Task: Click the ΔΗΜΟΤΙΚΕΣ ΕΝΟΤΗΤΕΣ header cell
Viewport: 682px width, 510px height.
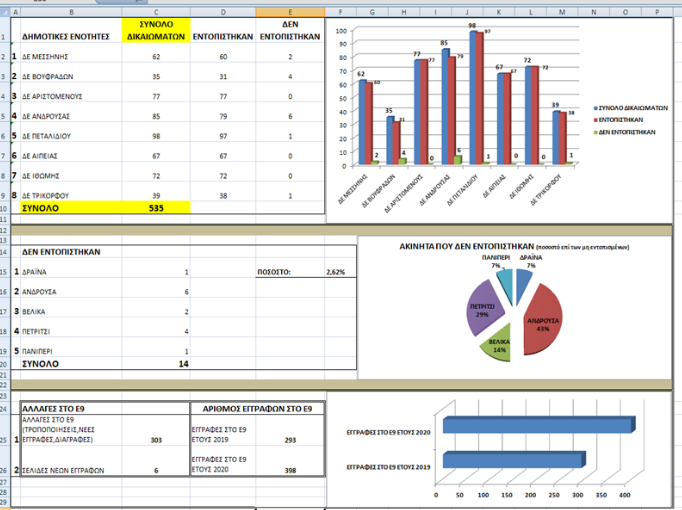Action: (x=71, y=30)
